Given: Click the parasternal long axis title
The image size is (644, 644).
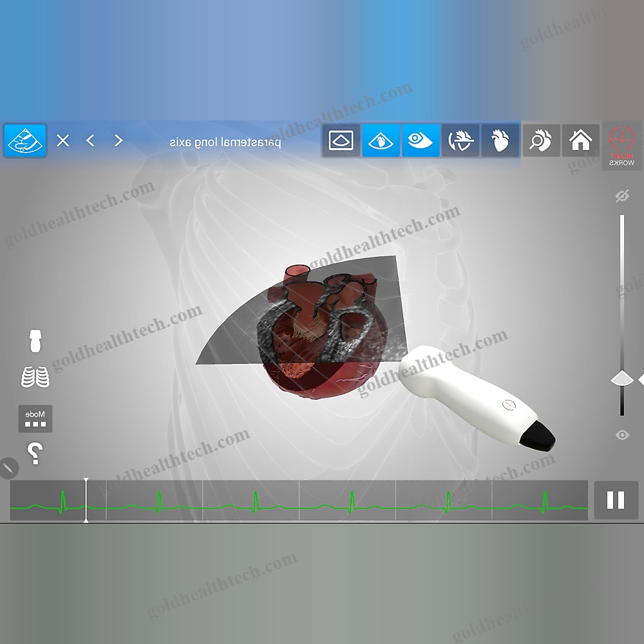Looking at the screenshot, I should [x=225, y=142].
